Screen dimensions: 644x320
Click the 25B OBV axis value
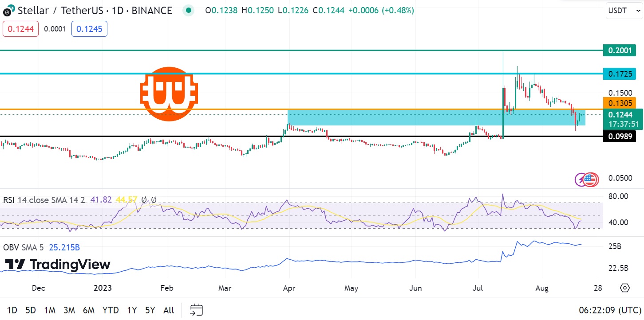point(615,246)
